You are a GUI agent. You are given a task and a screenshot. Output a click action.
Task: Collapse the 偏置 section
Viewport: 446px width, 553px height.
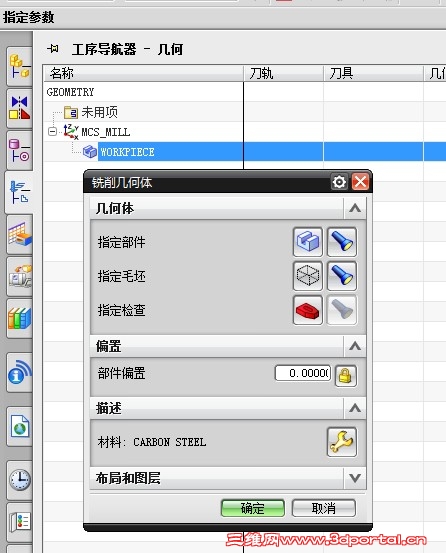point(355,346)
